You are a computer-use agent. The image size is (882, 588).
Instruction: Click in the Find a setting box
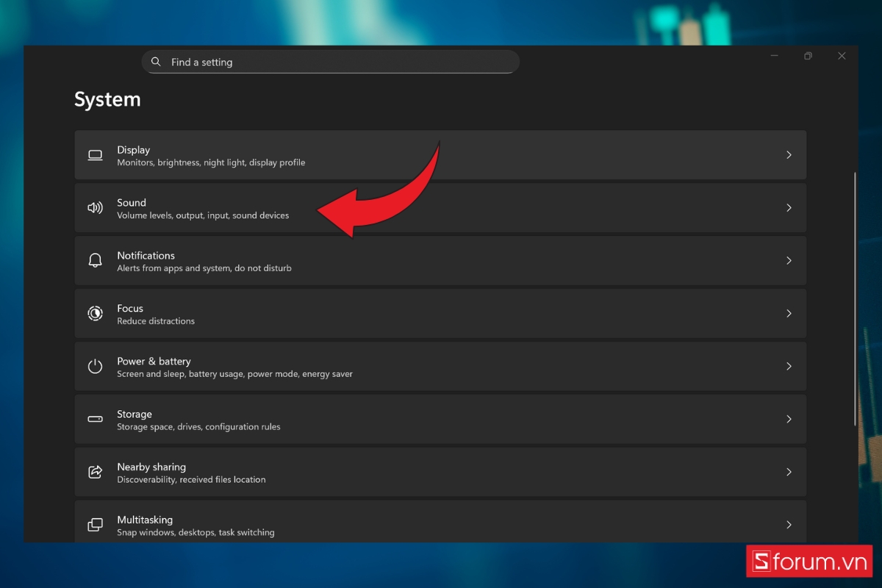tap(331, 62)
